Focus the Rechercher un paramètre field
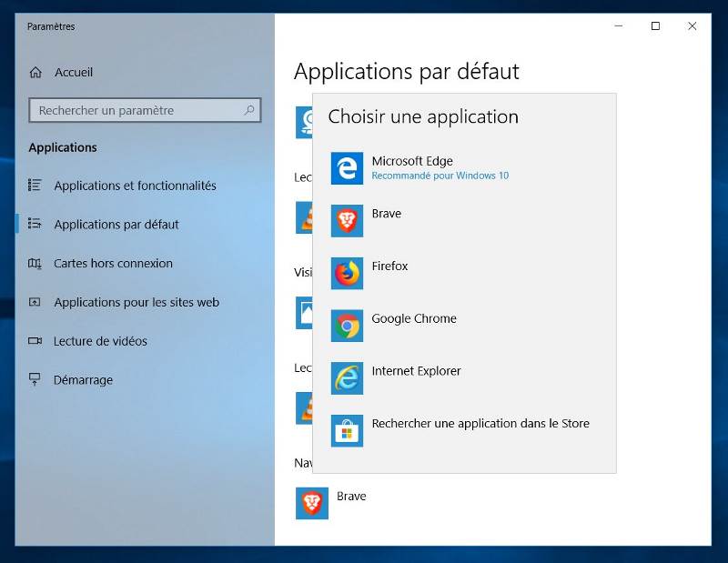The height and width of the screenshot is (563, 728). point(145,110)
